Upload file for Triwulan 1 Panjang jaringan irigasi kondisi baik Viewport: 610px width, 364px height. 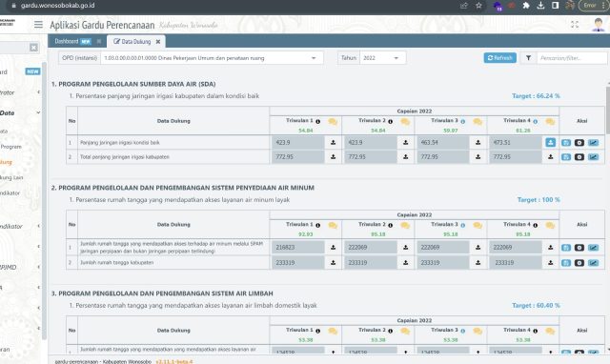tap(333, 143)
